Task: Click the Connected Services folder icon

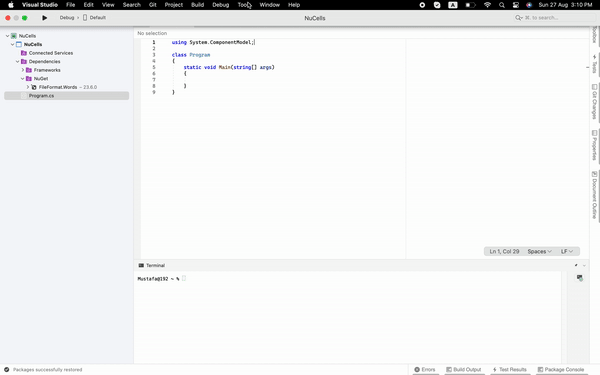Action: point(24,53)
